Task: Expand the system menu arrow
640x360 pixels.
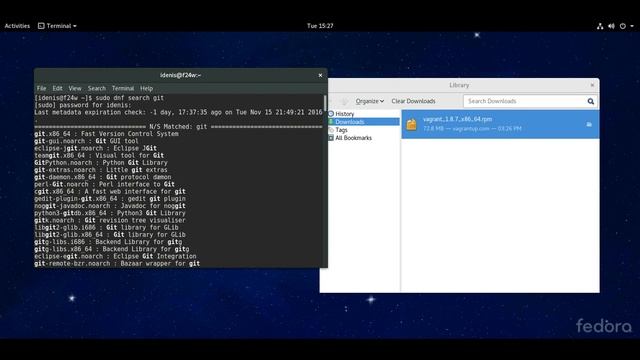Action: [x=632, y=26]
